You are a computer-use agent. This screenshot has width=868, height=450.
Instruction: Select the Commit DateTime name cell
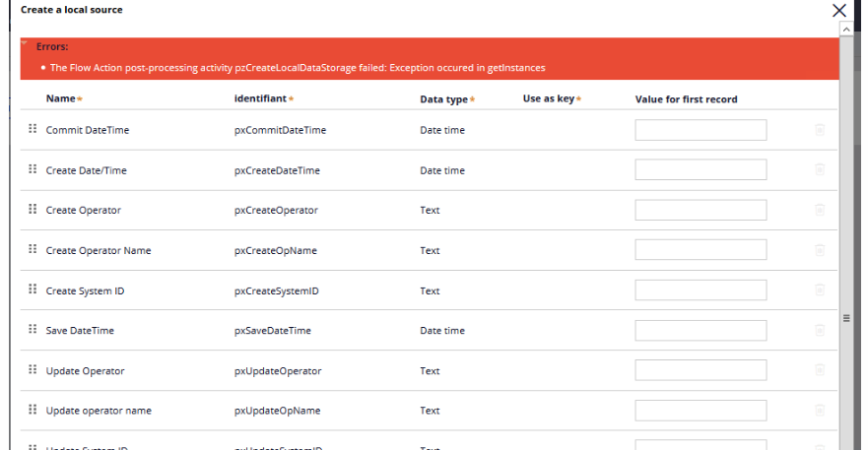[88, 130]
